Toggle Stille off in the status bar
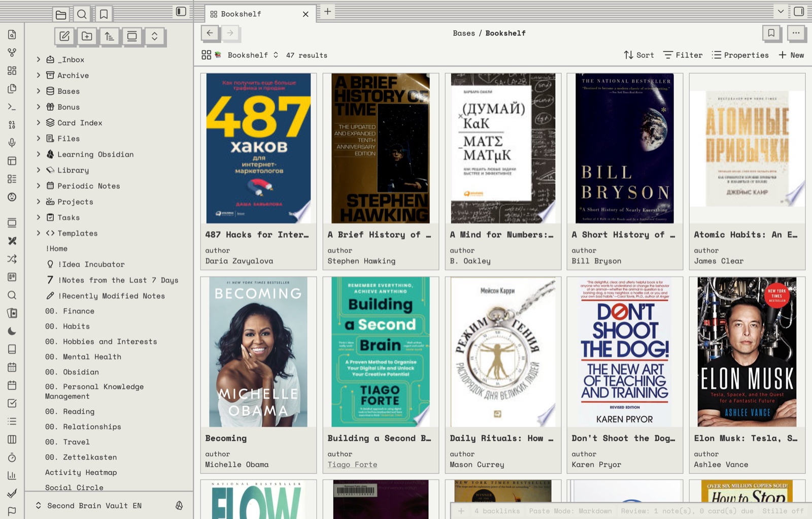 click(x=783, y=511)
